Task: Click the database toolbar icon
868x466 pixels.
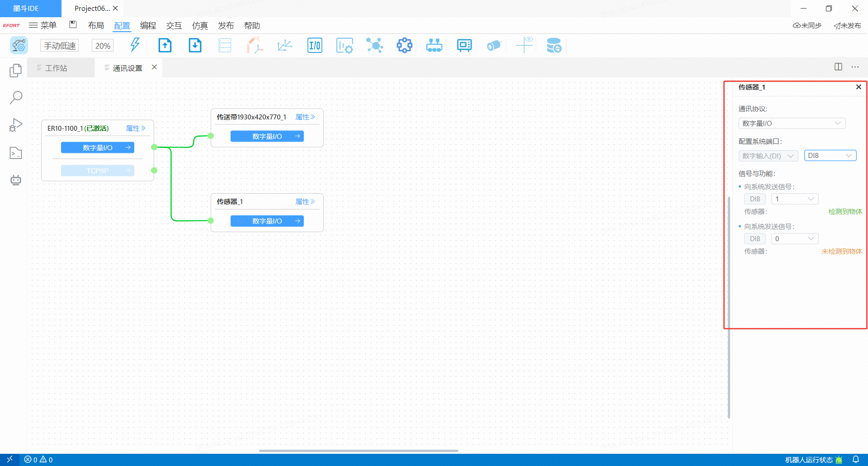Action: [553, 46]
